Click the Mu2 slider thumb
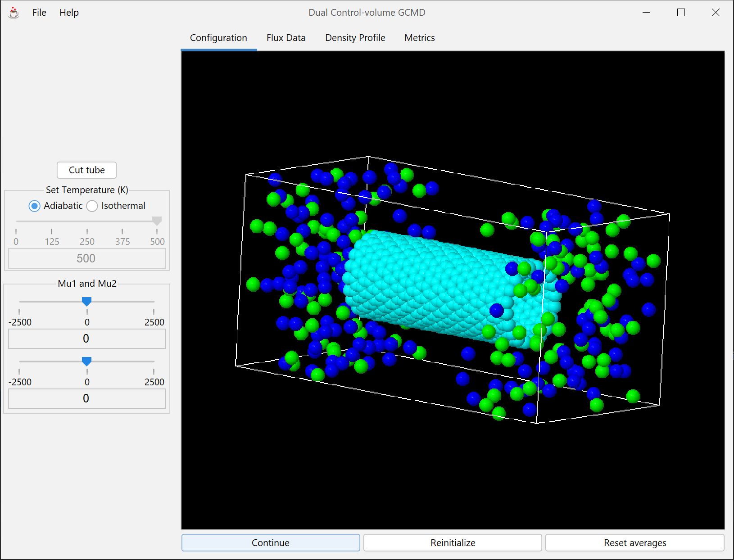This screenshot has height=560, width=734. pyautogui.click(x=87, y=361)
